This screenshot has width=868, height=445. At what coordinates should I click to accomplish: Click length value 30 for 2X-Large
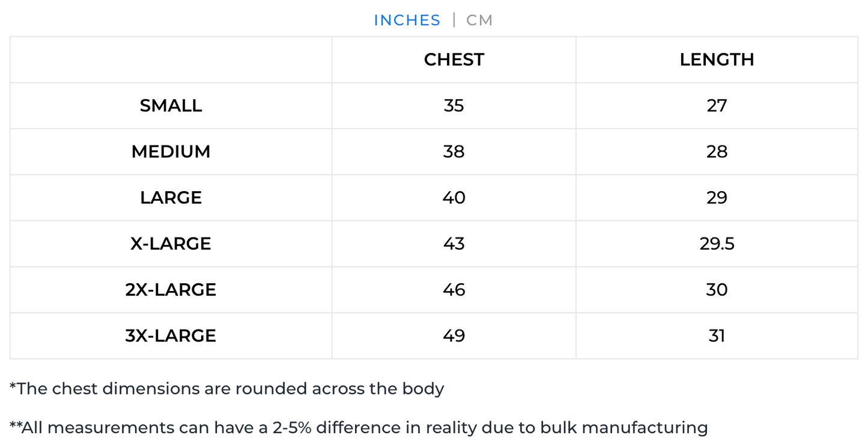coord(717,290)
